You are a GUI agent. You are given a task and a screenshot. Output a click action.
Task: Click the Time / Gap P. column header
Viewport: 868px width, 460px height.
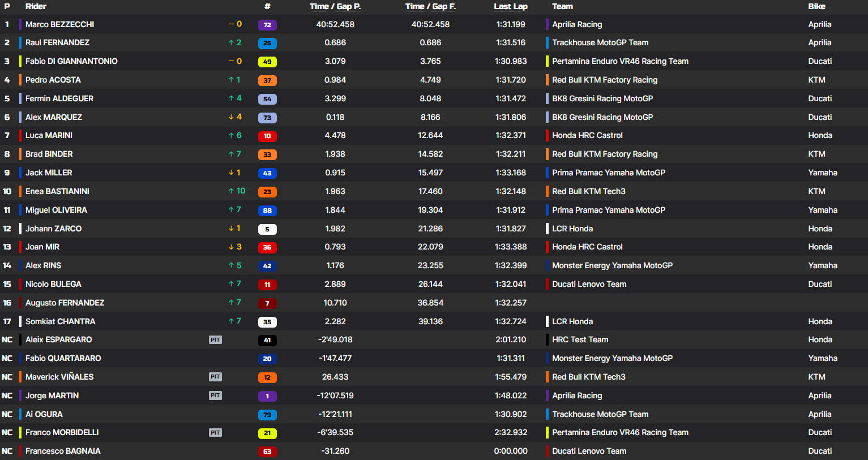coord(335,6)
